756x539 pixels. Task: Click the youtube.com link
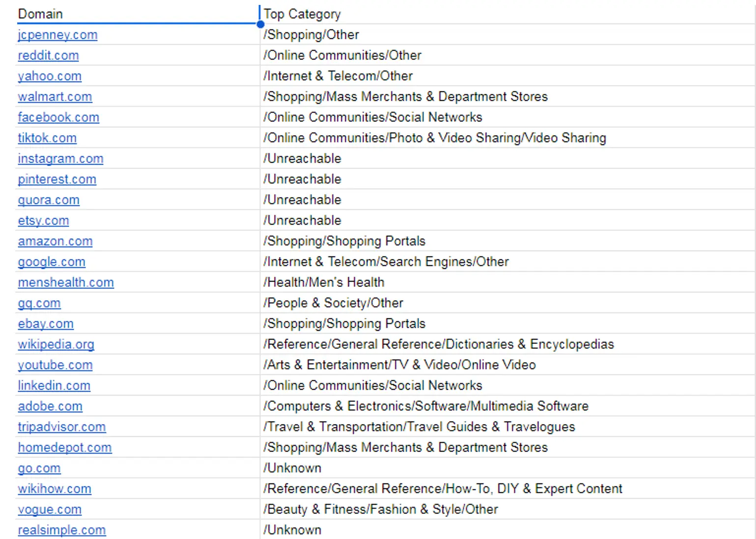point(55,365)
